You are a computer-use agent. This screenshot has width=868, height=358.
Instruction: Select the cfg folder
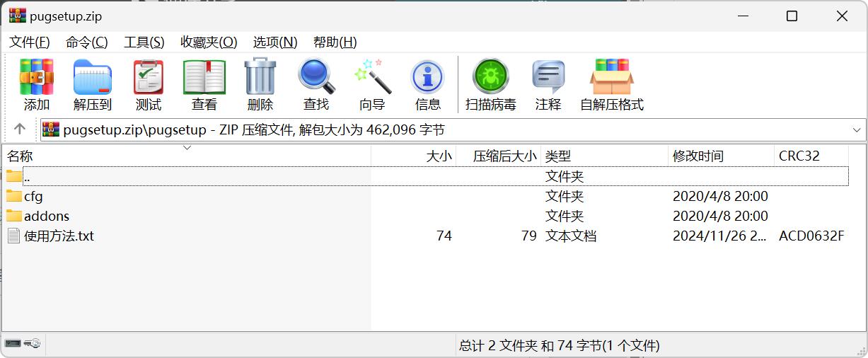coord(33,197)
